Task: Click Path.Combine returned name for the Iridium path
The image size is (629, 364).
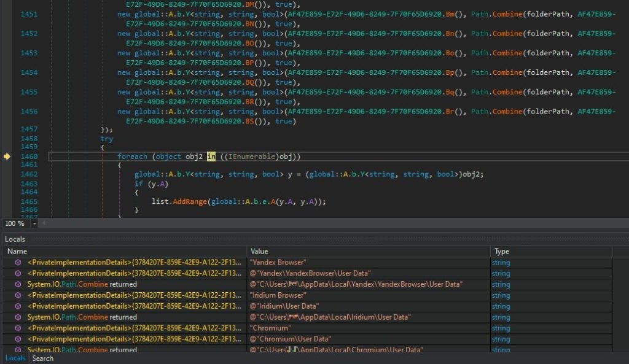Action: pos(82,317)
